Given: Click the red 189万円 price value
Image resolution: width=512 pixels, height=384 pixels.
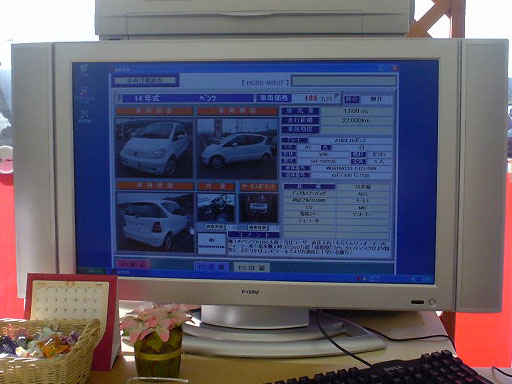Looking at the screenshot, I should pyautogui.click(x=319, y=98).
